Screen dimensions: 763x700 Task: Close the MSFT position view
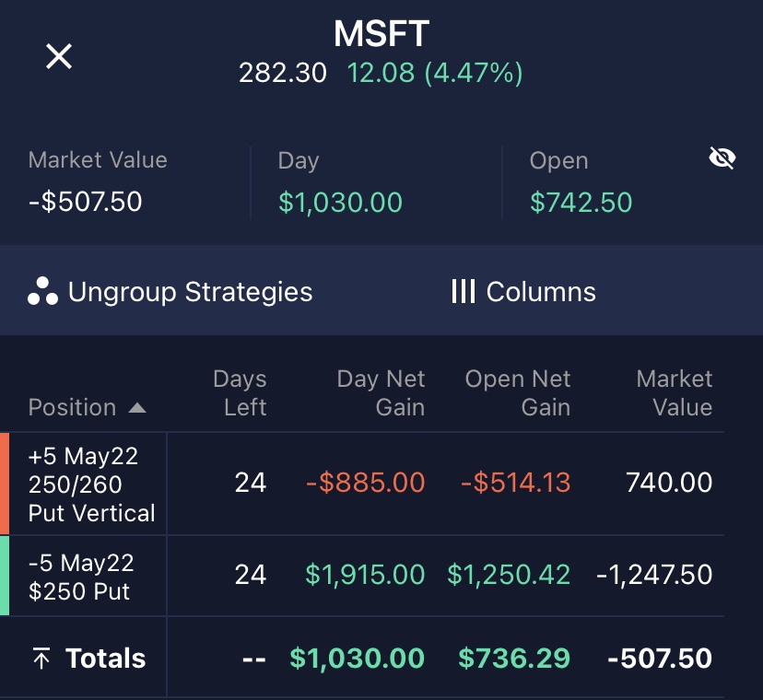pyautogui.click(x=59, y=57)
